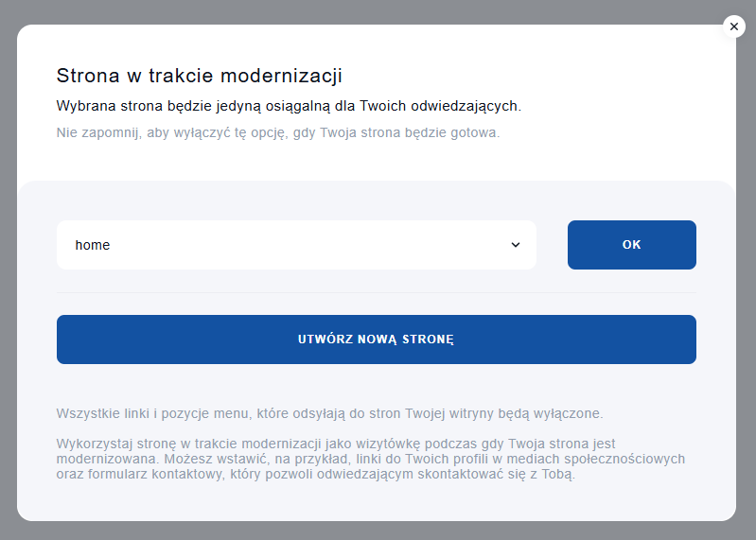The image size is (756, 540).
Task: Click the divider line under the page selector
Action: click(x=377, y=292)
